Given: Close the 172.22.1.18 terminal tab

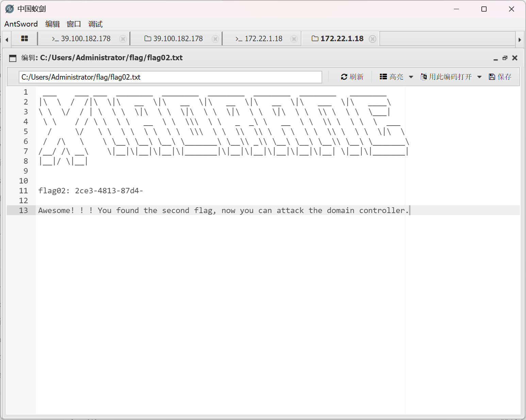Looking at the screenshot, I should pyautogui.click(x=294, y=39).
